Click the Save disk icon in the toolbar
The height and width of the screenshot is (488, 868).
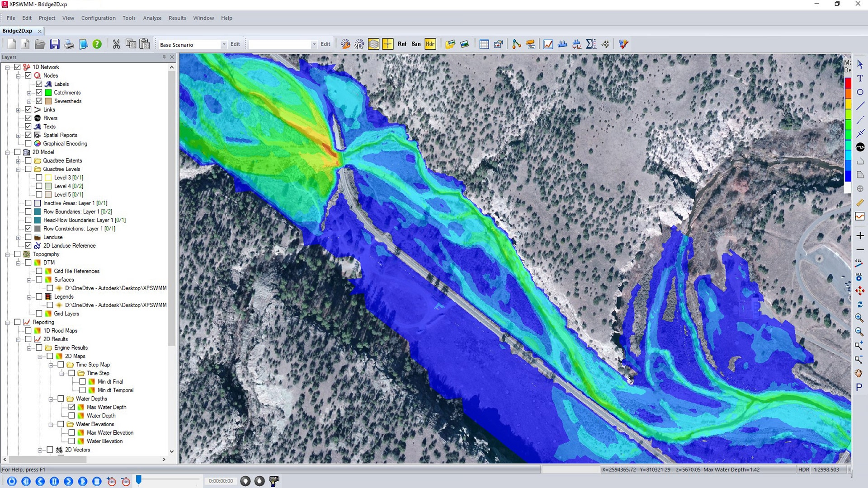55,44
